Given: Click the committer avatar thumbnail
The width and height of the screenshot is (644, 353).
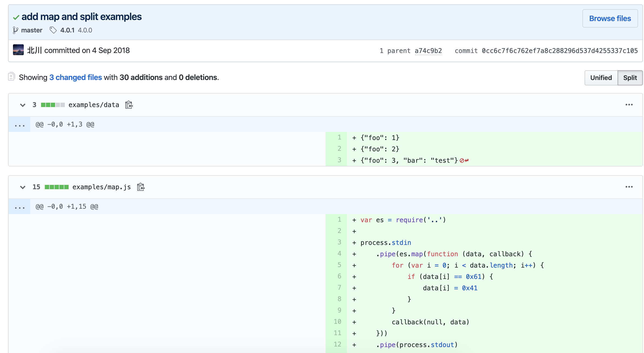Looking at the screenshot, I should 18,50.
